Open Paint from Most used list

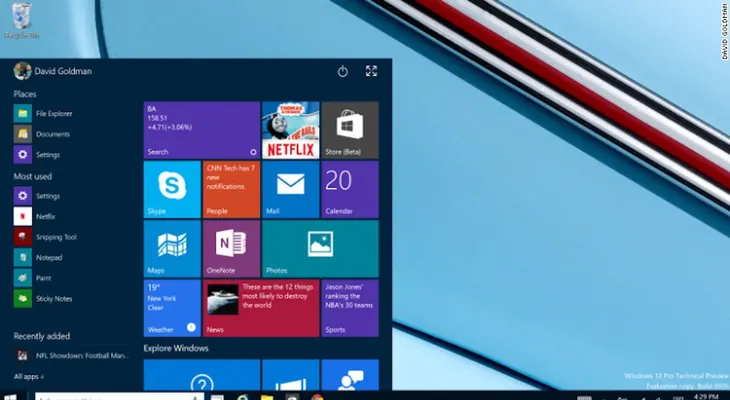pyautogui.click(x=32, y=278)
